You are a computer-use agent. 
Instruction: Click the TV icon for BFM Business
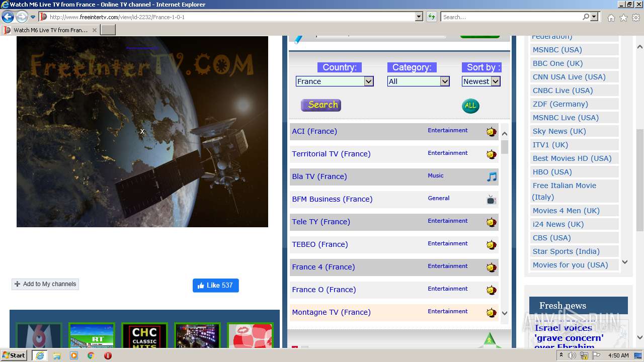click(x=492, y=200)
